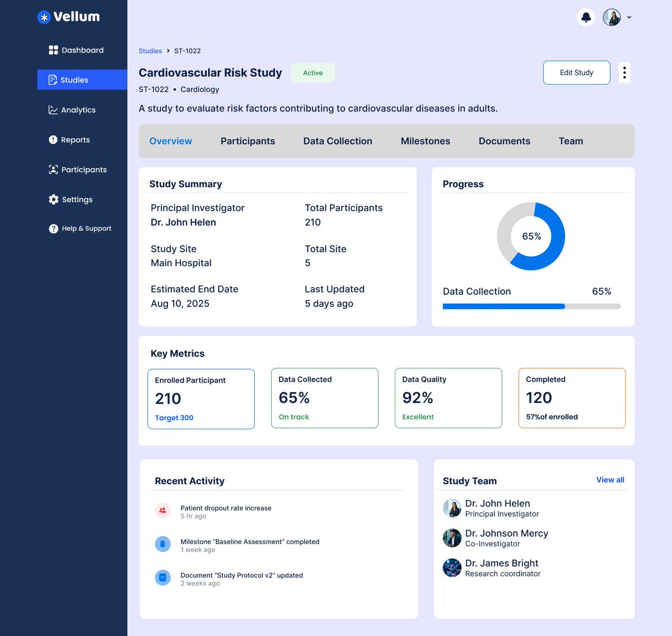Open the Analytics chart icon
672x636 pixels.
click(52, 110)
